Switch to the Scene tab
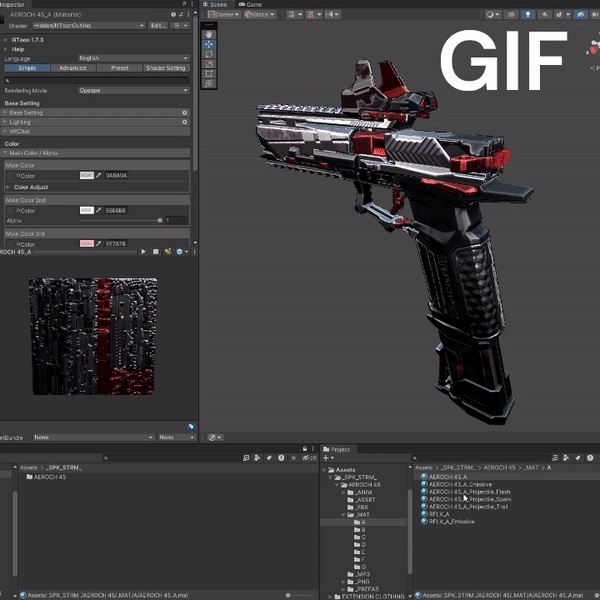600x600 pixels. (x=215, y=4)
